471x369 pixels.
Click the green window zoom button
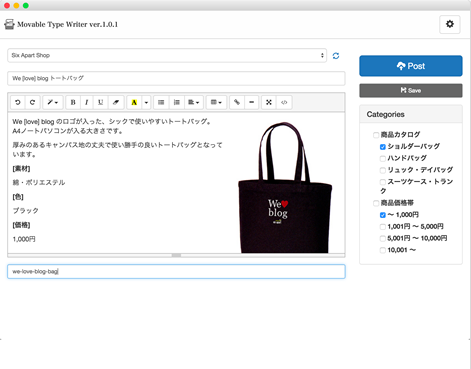[x=26, y=5]
